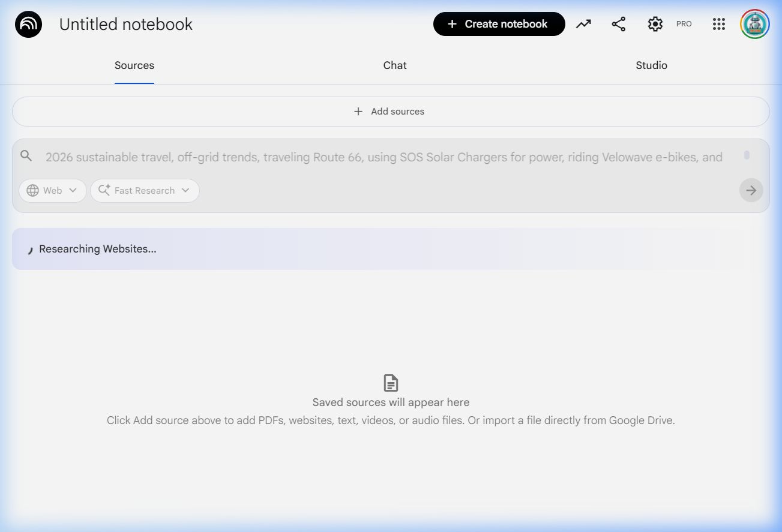Image resolution: width=782 pixels, height=532 pixels.
Task: Click the share notebook icon
Action: [x=618, y=24]
